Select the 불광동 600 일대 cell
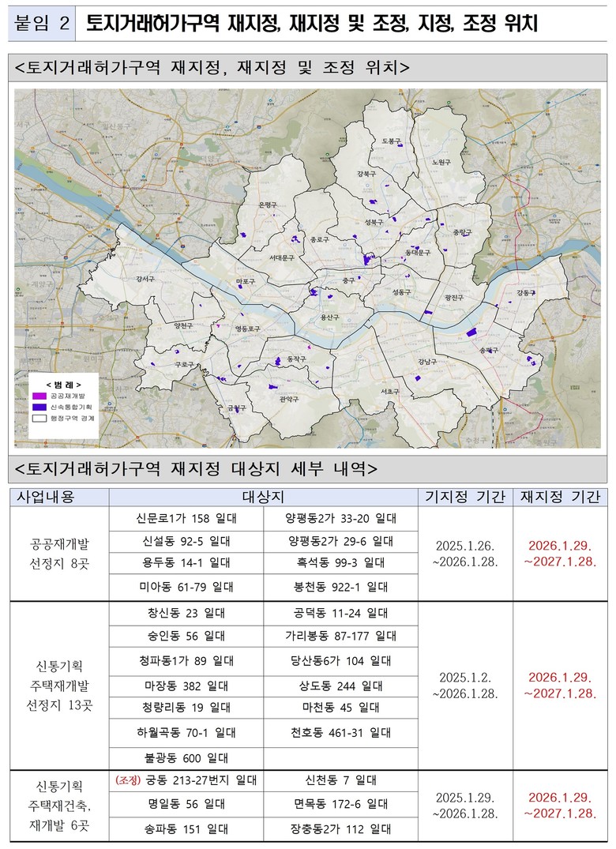The image size is (616, 849). pos(186,758)
